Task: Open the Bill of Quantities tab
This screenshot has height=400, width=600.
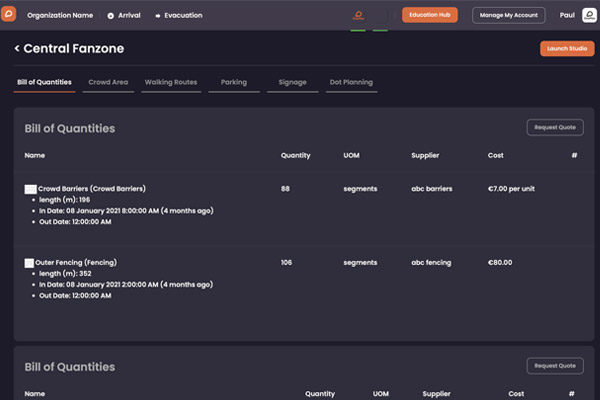Action: tap(44, 82)
